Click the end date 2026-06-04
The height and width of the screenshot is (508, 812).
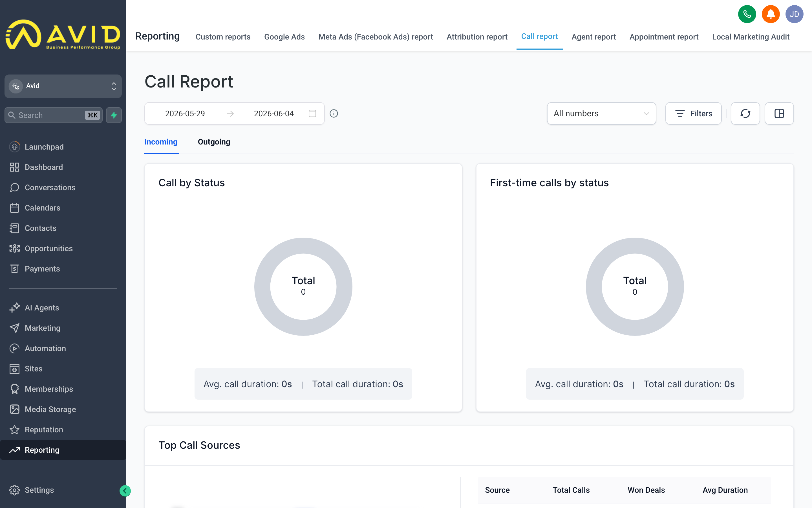pos(274,113)
